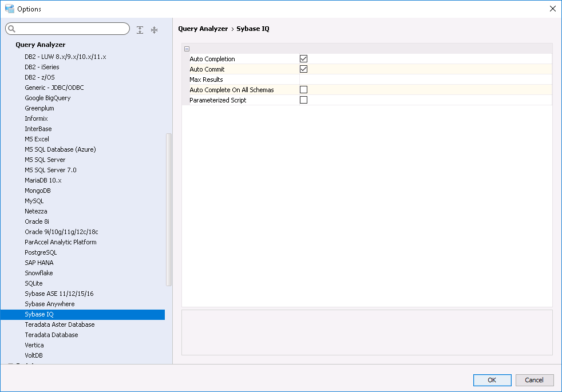Select MongoDB from the database list

point(38,191)
